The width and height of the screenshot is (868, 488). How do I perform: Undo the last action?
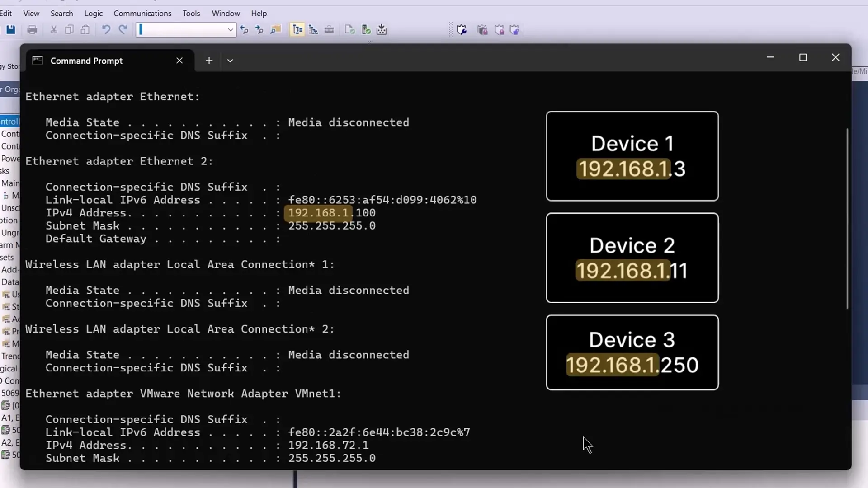point(106,30)
